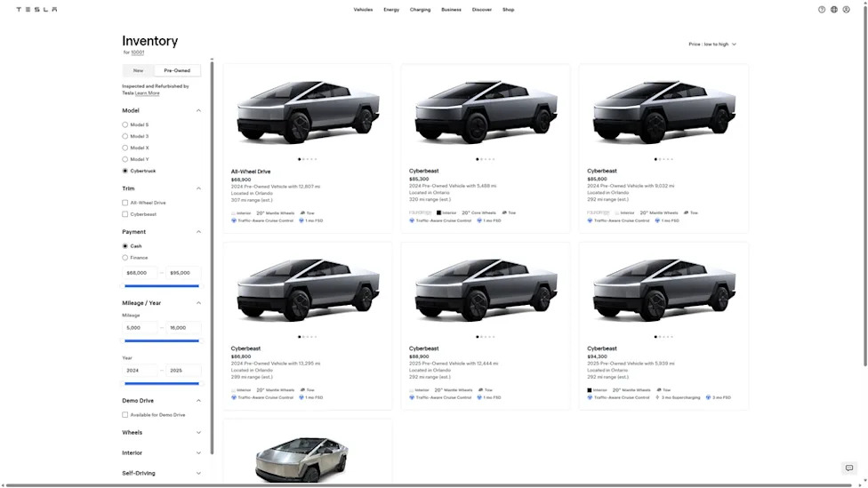Click Traffic-Aware Cruise icon on $85,600 card
Image resolution: width=868 pixels, height=488 pixels.
tap(591, 220)
